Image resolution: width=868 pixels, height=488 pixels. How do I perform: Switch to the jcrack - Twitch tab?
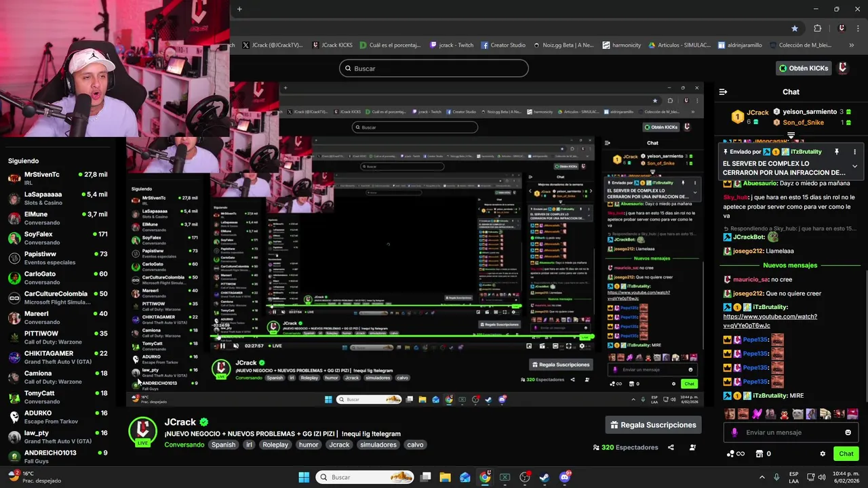pyautogui.click(x=451, y=45)
